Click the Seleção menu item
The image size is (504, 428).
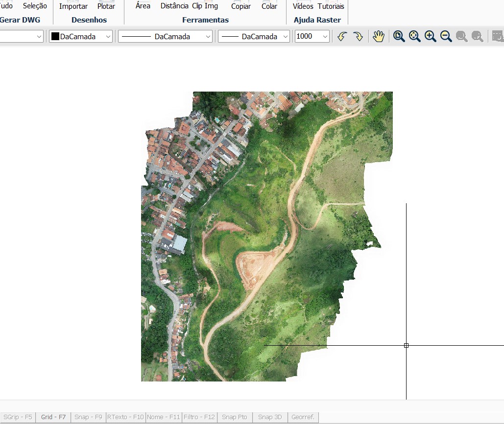point(34,6)
